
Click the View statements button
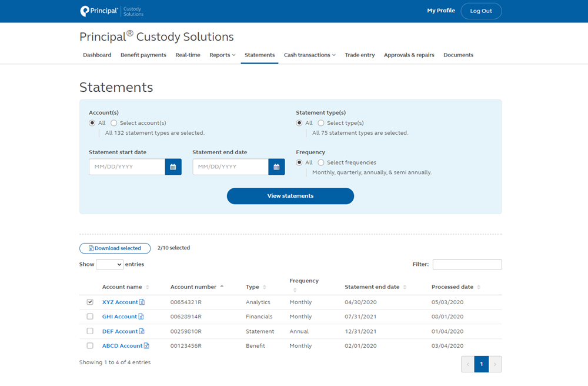(x=290, y=196)
